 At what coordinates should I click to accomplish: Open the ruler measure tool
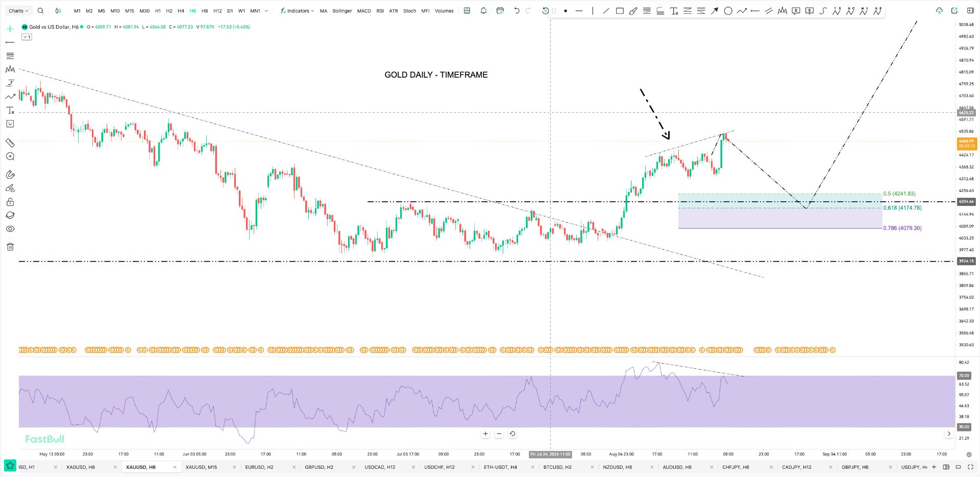pos(10,143)
